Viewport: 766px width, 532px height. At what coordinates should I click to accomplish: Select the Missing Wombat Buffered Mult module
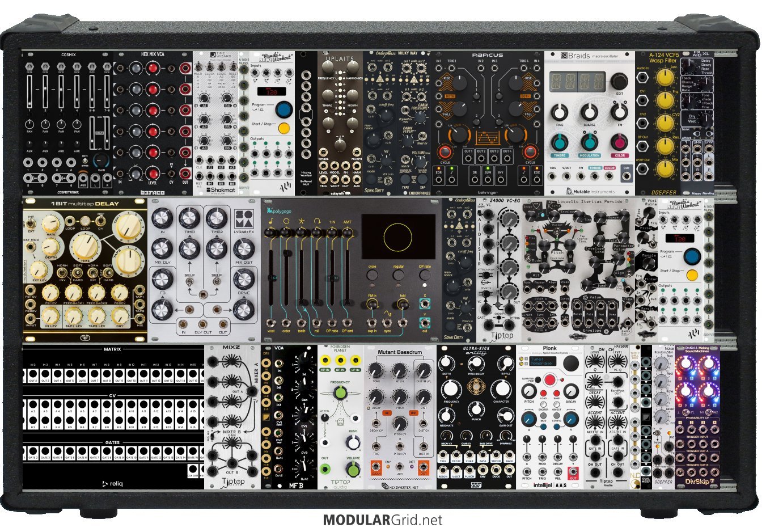(x=306, y=123)
